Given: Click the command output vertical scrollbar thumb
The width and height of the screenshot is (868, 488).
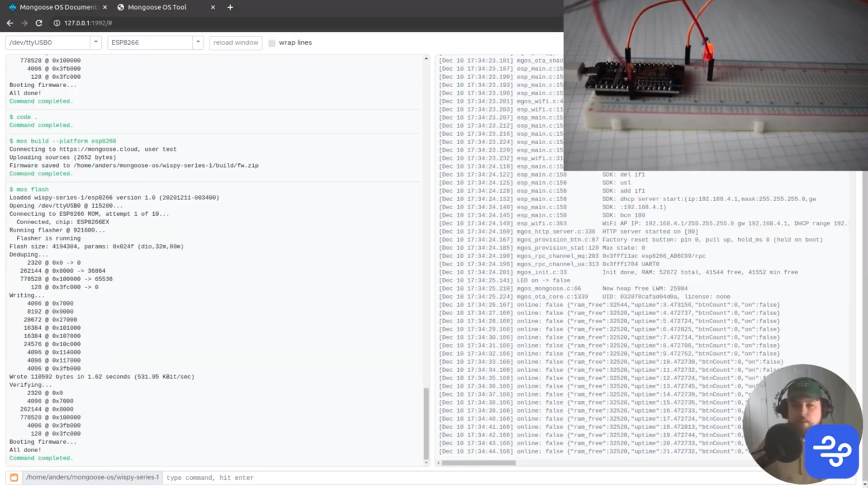Looking at the screenshot, I should pyautogui.click(x=426, y=423).
